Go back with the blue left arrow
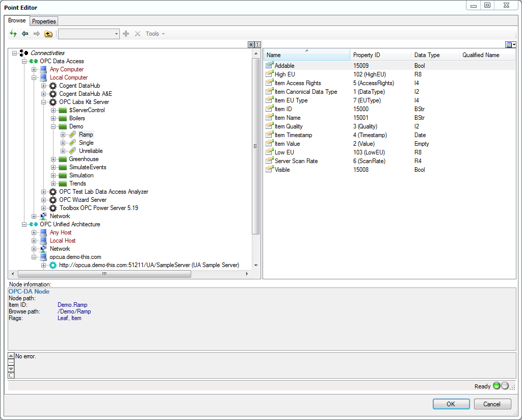The width and height of the screenshot is (522, 420). [x=25, y=34]
